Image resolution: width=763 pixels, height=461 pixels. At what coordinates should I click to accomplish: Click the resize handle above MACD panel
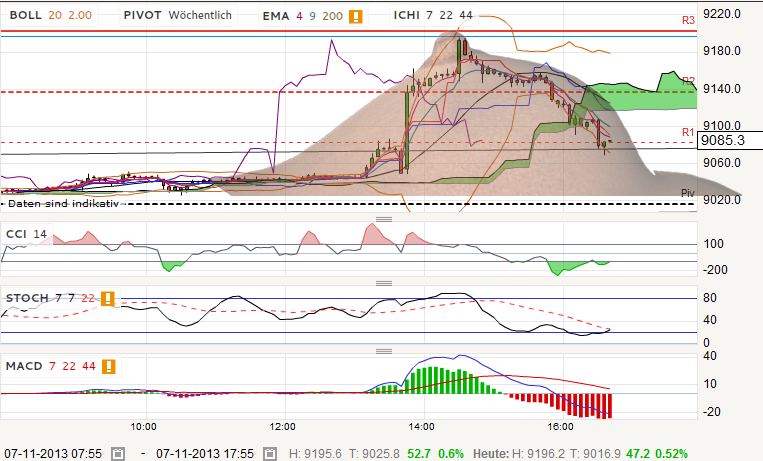(384, 351)
